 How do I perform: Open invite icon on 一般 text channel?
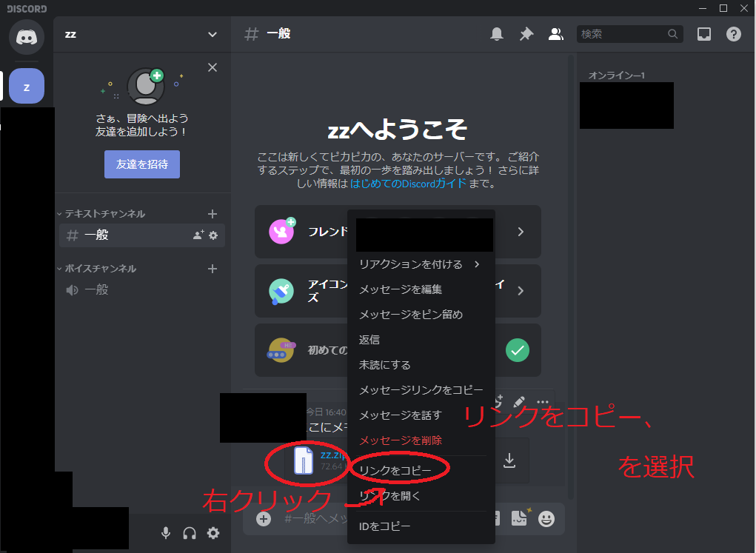(x=198, y=235)
